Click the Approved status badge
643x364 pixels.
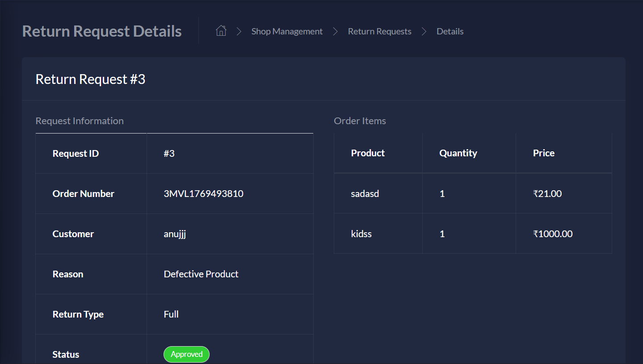[186, 354]
